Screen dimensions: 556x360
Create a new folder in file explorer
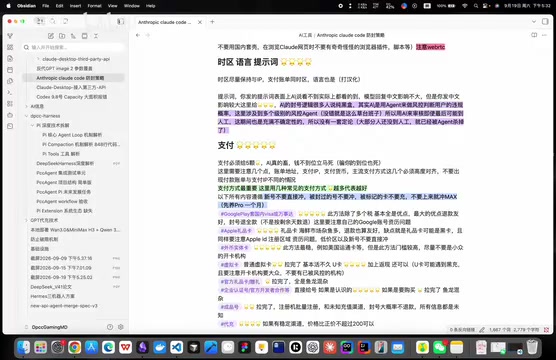(x=62, y=36)
